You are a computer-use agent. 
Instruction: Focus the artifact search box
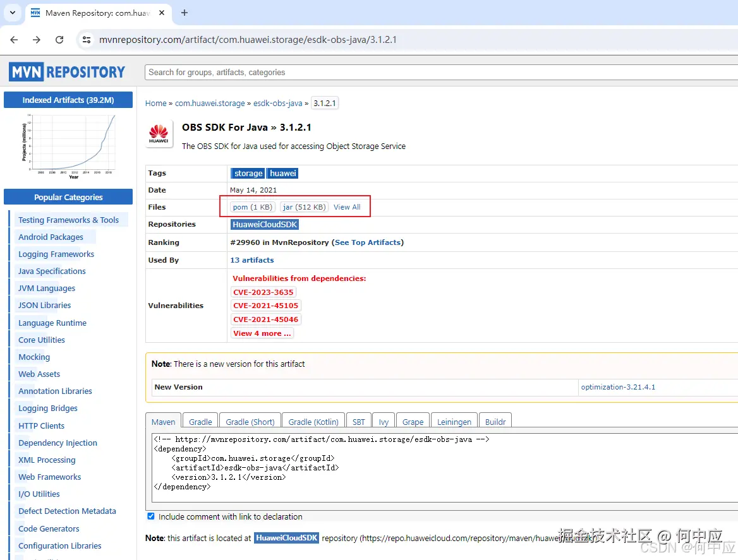(x=441, y=73)
